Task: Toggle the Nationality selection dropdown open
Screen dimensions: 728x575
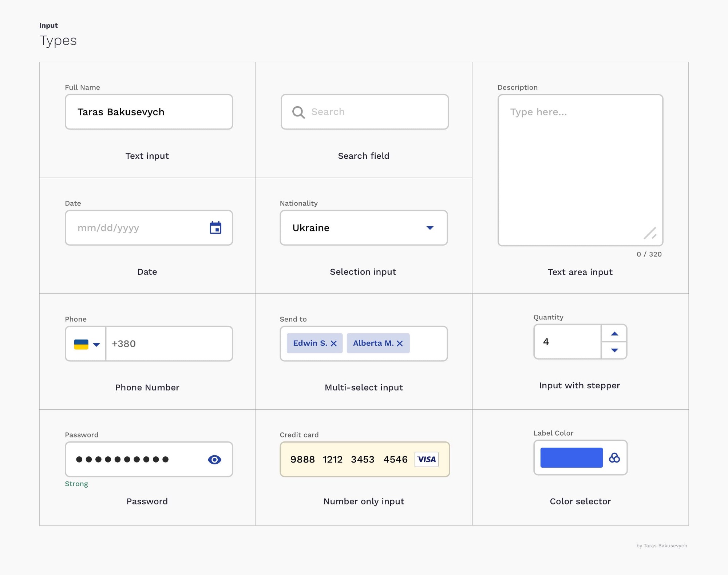Action: 430,227
